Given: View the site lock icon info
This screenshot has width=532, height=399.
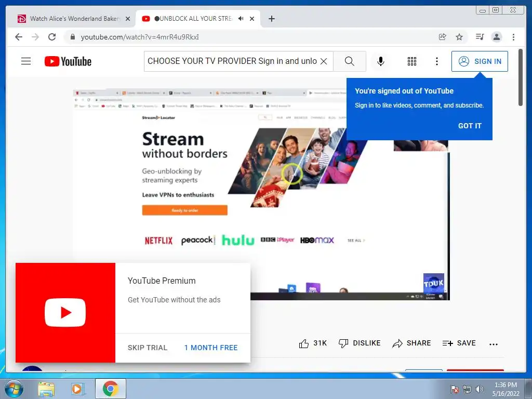Looking at the screenshot, I should (x=72, y=37).
